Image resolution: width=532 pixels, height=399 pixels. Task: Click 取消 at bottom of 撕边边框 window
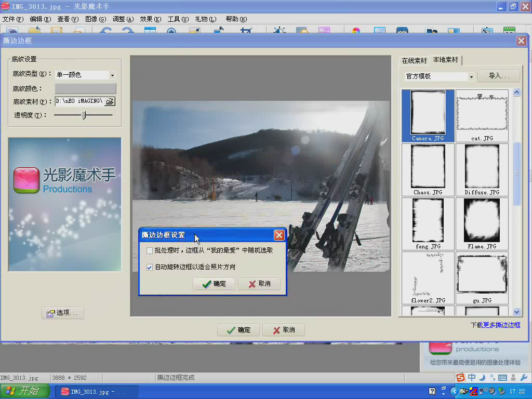284,330
